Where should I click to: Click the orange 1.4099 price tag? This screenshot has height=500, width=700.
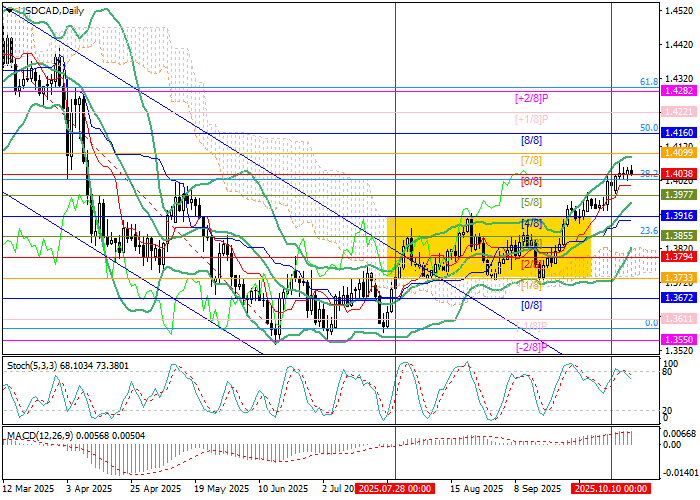[x=677, y=153]
